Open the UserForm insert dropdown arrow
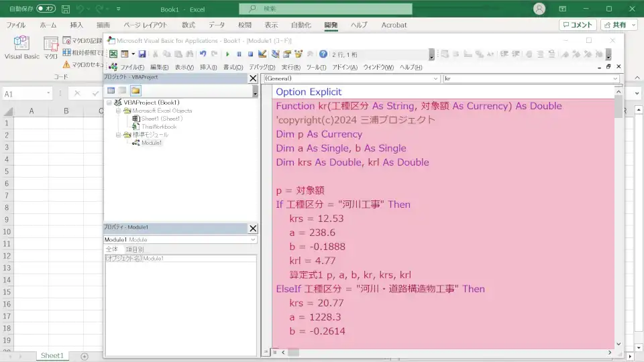 coord(133,54)
